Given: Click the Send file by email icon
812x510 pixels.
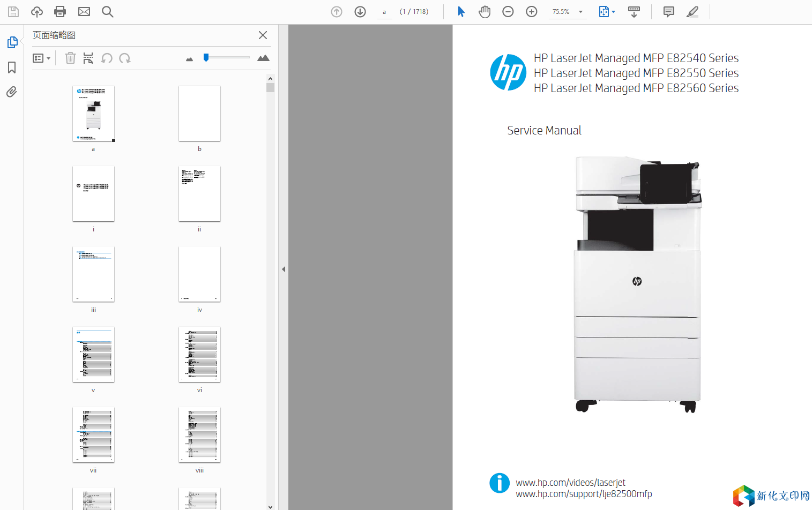Looking at the screenshot, I should tap(84, 12).
